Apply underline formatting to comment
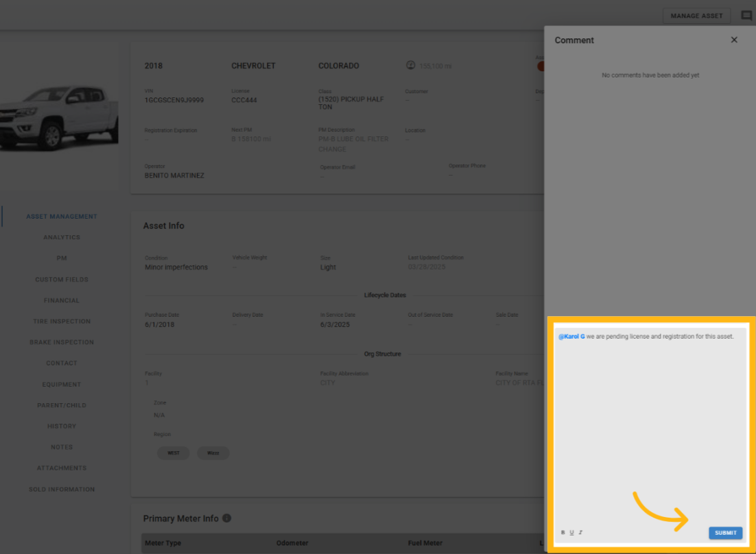Viewport: 756px width, 554px height. pyautogui.click(x=571, y=533)
